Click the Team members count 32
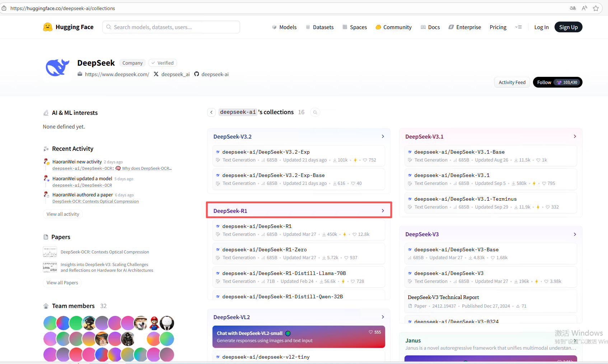 pyautogui.click(x=103, y=306)
